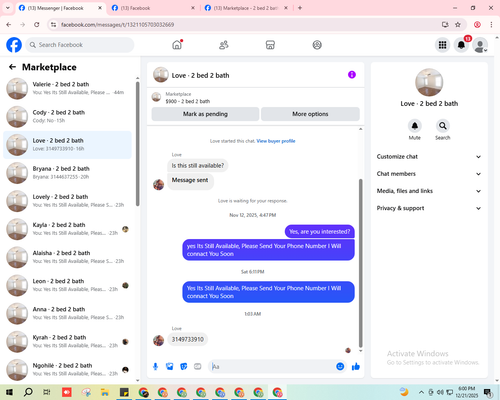Open Cody 2 bed 2 bath conversation

(x=67, y=117)
